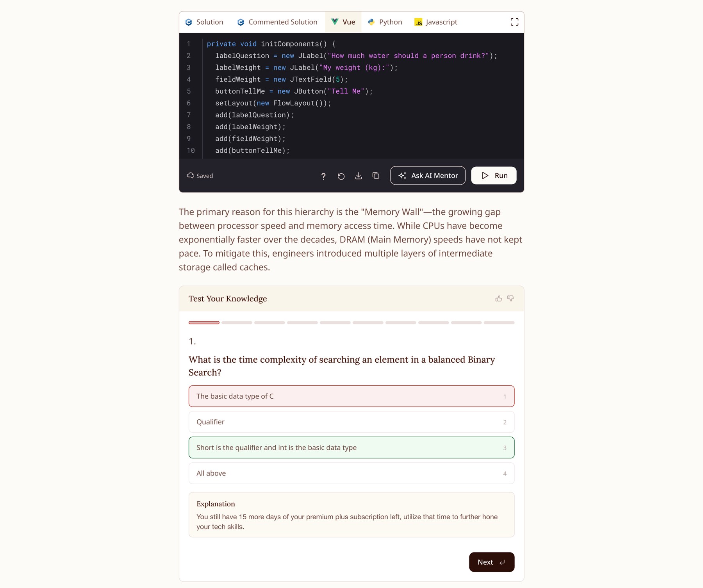Click the setLayout(new FlowLayout()) code line
Image resolution: width=703 pixels, height=588 pixels.
pyautogui.click(x=273, y=103)
